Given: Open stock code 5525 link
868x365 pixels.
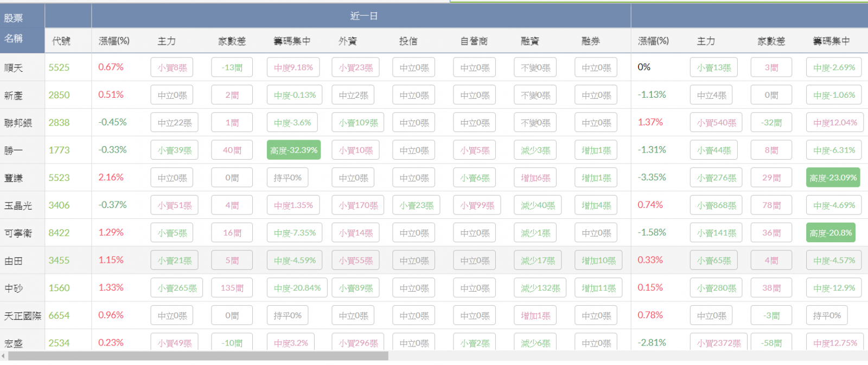Looking at the screenshot, I should coord(59,67).
